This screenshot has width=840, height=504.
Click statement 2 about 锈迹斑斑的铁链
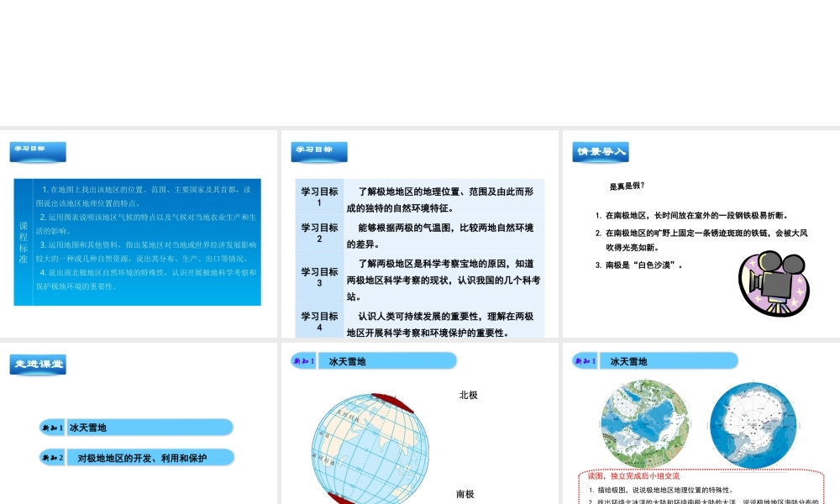(x=701, y=240)
